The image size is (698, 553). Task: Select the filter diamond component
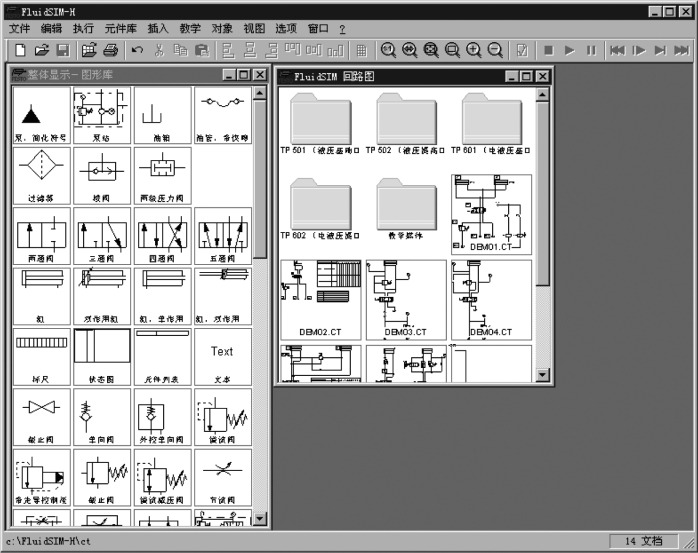coord(41,175)
